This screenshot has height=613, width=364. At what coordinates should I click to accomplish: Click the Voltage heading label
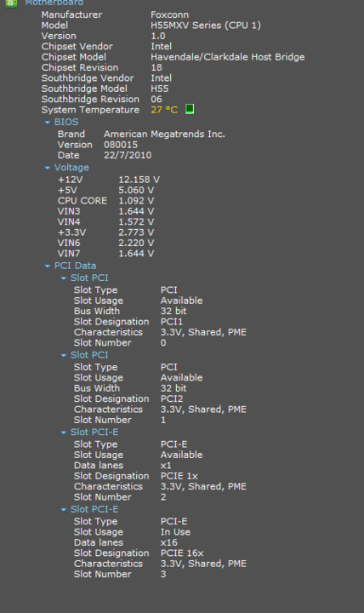point(71,168)
